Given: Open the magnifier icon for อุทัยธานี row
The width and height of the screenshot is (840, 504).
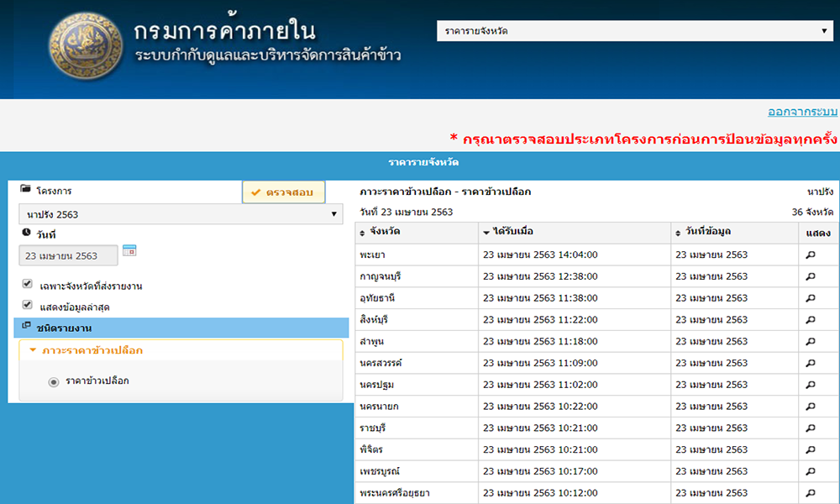Looking at the screenshot, I should [x=811, y=298].
